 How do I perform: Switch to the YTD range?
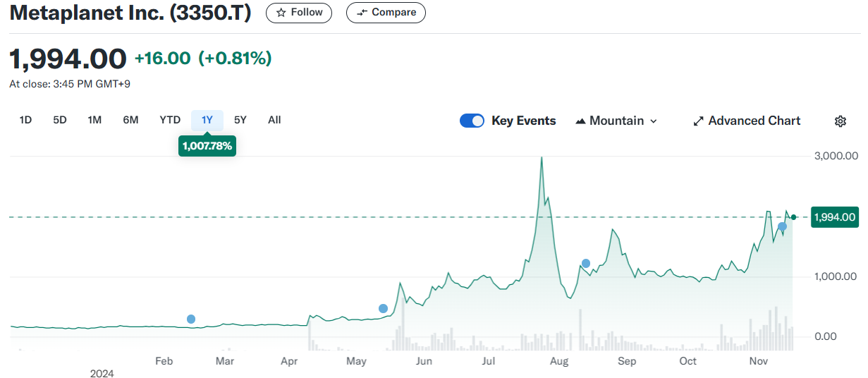(170, 120)
